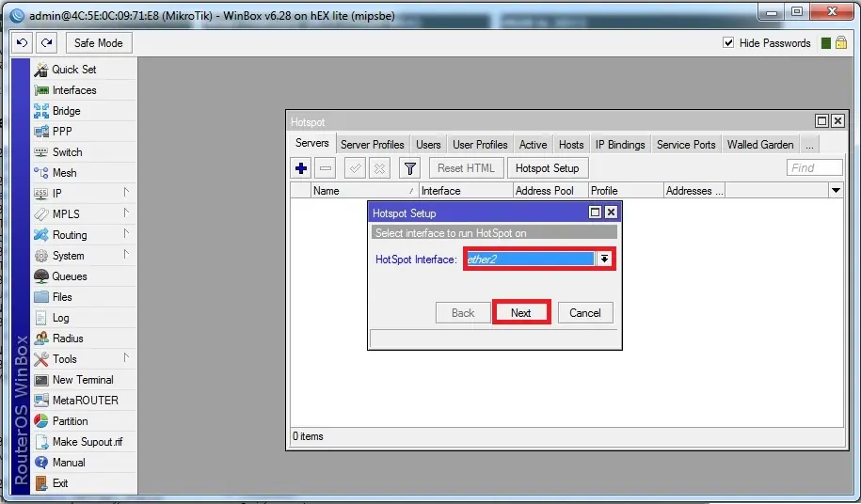This screenshot has width=861, height=504.
Task: Click the Find search box
Action: point(814,167)
